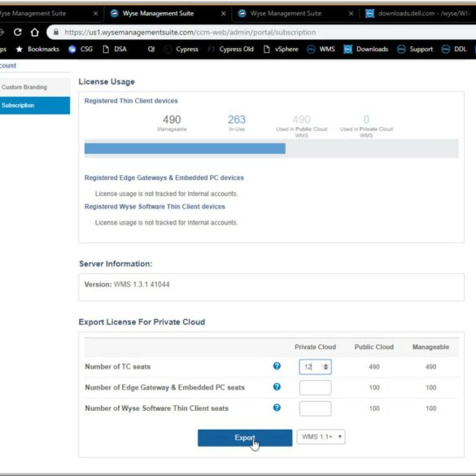Click the Registered Thin Client devices heading
Viewport: 476px width, 476px height.
pyautogui.click(x=131, y=101)
